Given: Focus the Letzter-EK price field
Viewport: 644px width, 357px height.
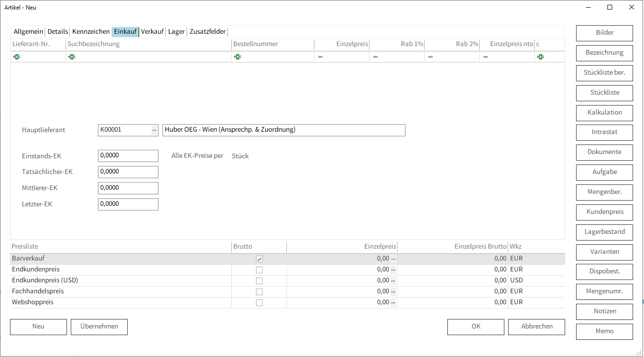Looking at the screenshot, I should click(128, 204).
